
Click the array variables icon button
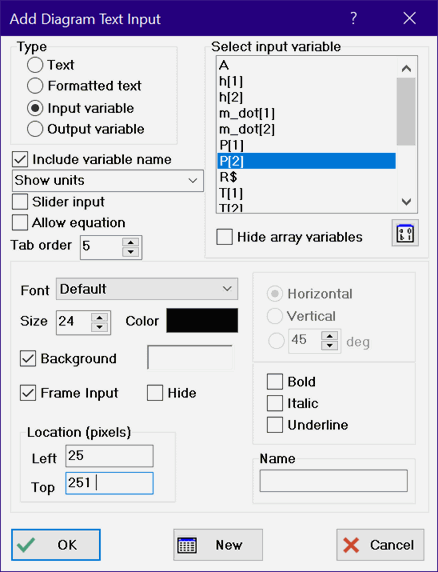click(405, 233)
